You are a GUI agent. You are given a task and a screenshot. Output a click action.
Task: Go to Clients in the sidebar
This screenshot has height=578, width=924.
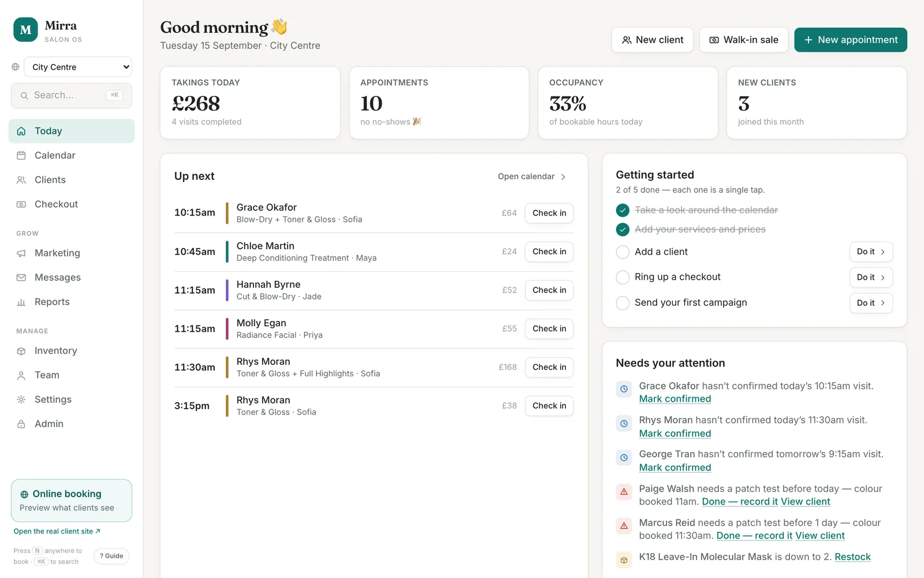tap(72, 180)
